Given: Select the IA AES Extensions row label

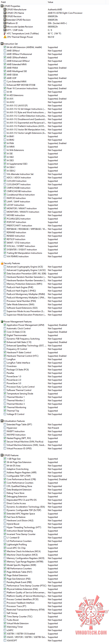Looking at the screenshot, I should pos(15,95).
